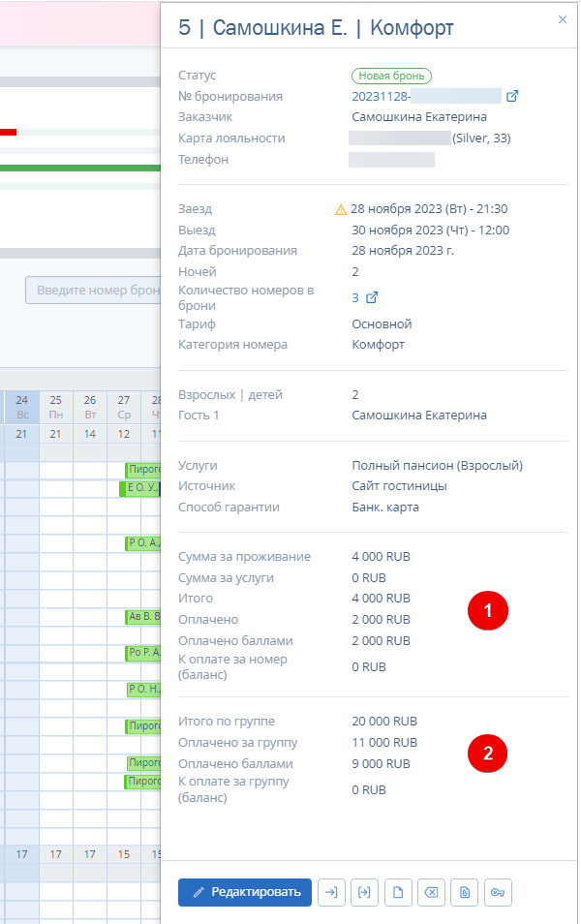Click the check-in arrow icon button
This screenshot has height=924, width=581.
point(331,892)
